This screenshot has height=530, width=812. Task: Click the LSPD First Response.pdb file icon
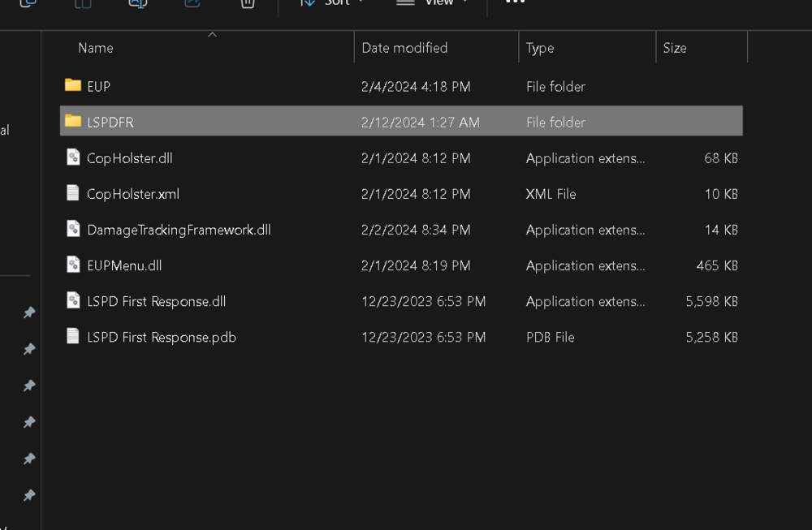pyautogui.click(x=72, y=337)
